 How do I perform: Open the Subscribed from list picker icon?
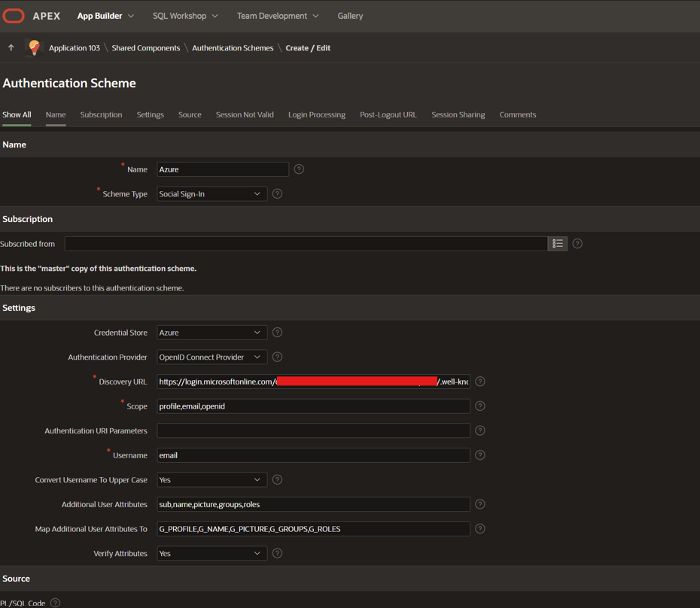click(557, 244)
